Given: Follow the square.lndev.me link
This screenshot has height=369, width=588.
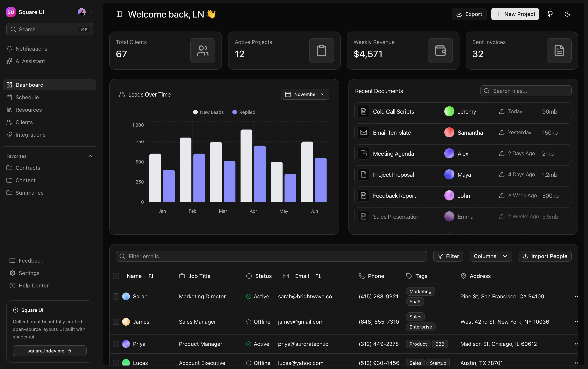Looking at the screenshot, I should pyautogui.click(x=50, y=351).
